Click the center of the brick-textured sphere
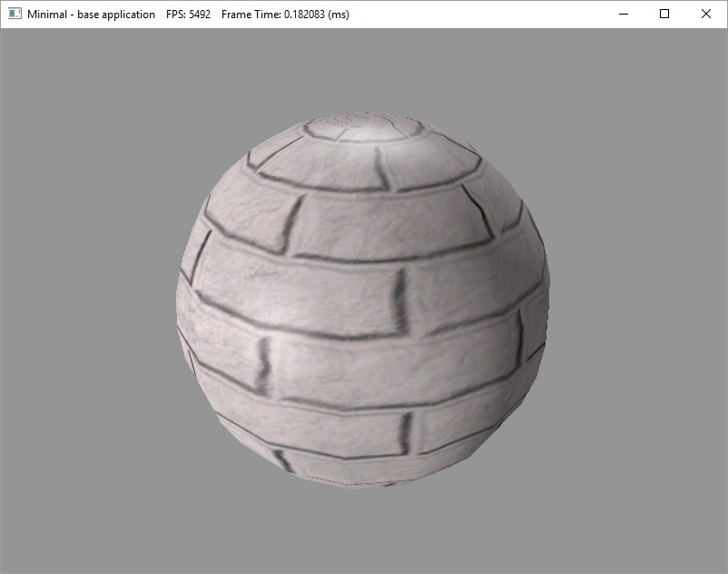The width and height of the screenshot is (728, 574). click(x=363, y=300)
